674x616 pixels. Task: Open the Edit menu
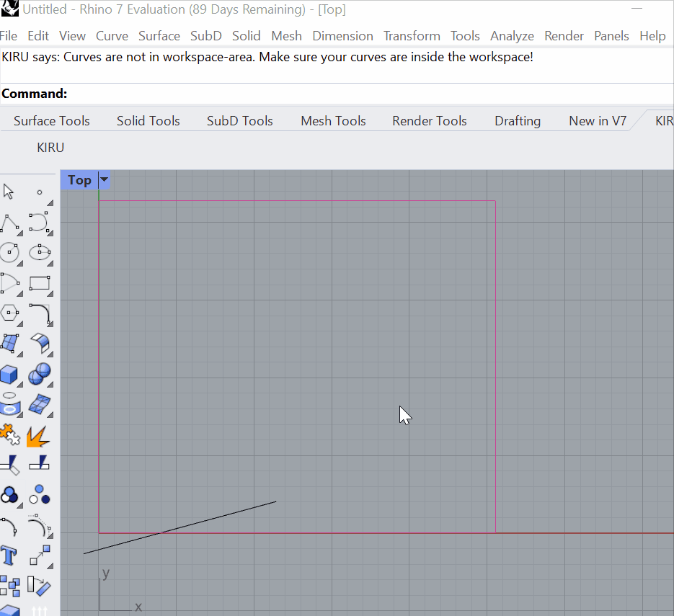pyautogui.click(x=38, y=35)
